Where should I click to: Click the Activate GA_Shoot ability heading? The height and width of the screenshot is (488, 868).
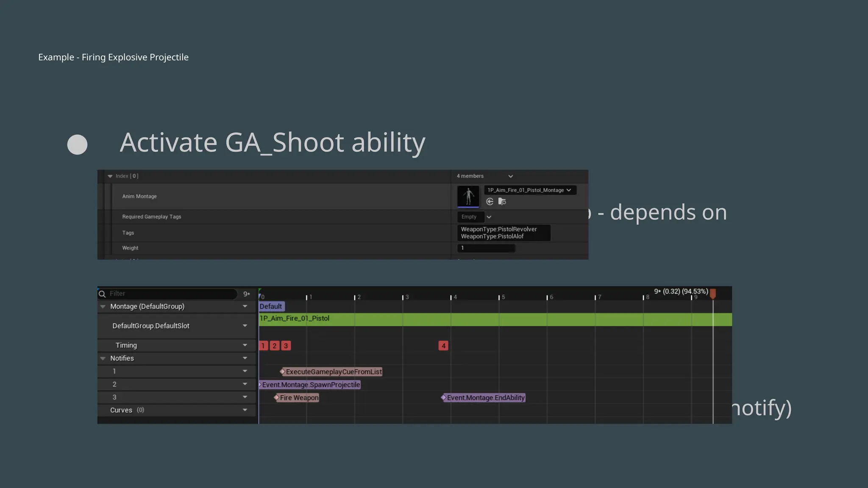pos(273,143)
